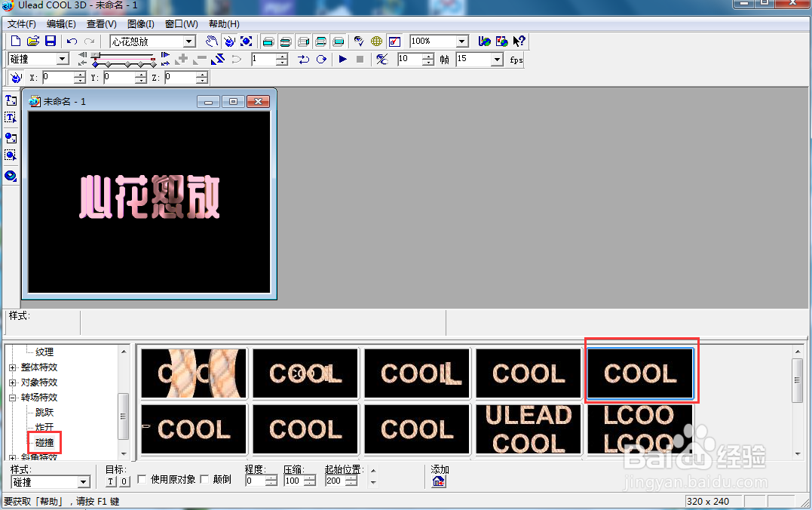Screen dimensions: 812x510
Task: Select the Rotate Object tool
Action: (229, 41)
